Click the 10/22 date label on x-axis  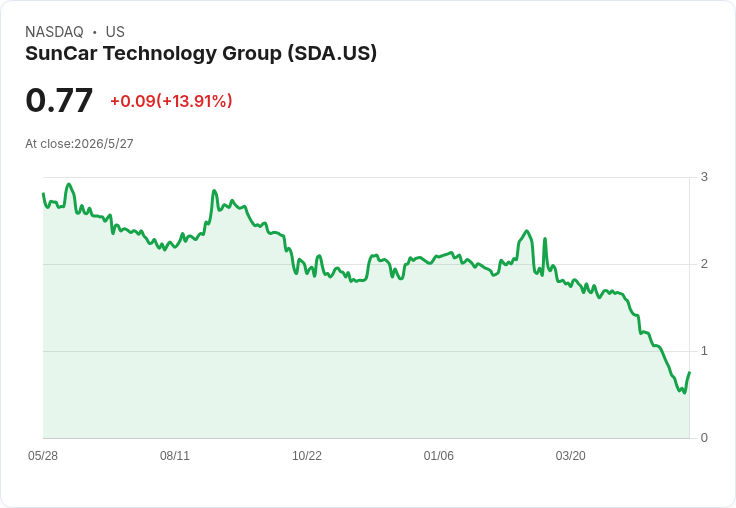(x=307, y=456)
